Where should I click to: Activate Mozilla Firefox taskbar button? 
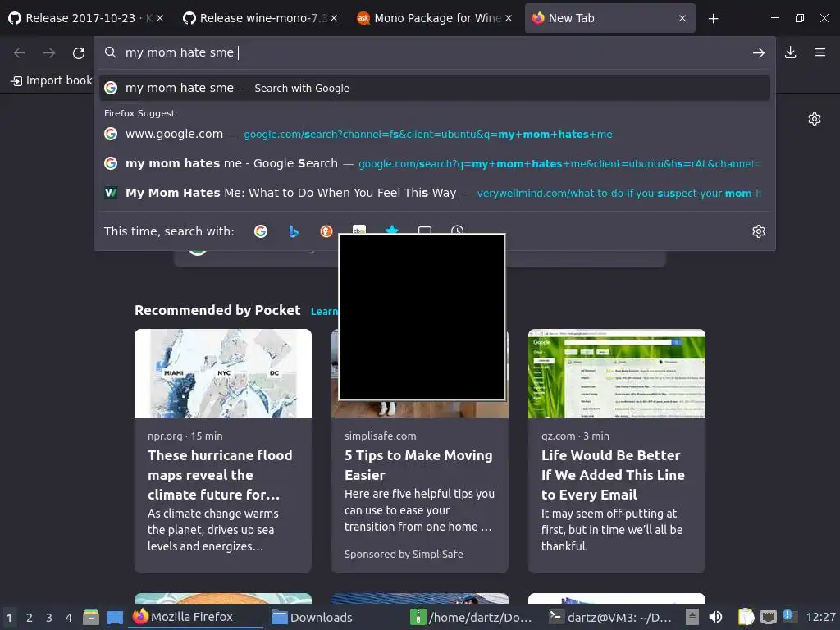[x=196, y=617]
